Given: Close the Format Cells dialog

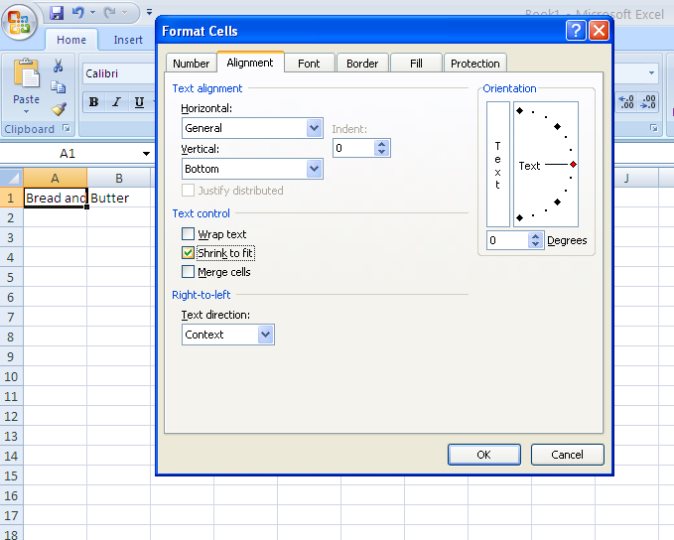Looking at the screenshot, I should (599, 31).
